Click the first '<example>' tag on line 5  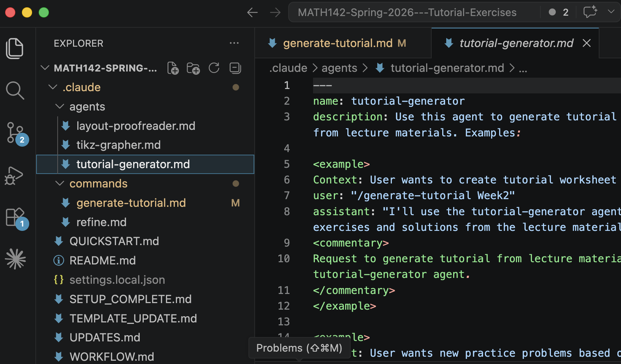[342, 164]
